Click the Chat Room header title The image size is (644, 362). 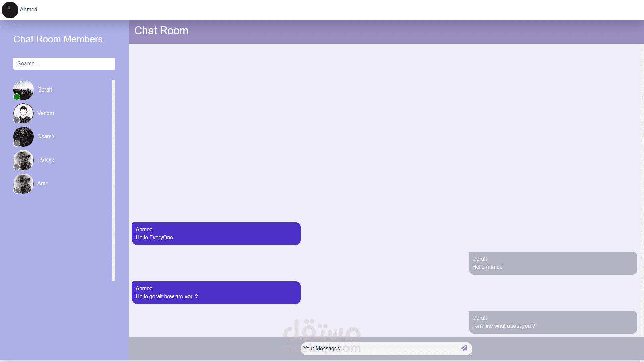161,30
